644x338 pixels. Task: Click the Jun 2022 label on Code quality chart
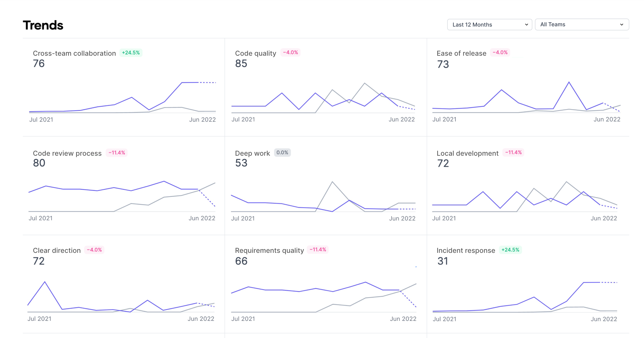(402, 119)
